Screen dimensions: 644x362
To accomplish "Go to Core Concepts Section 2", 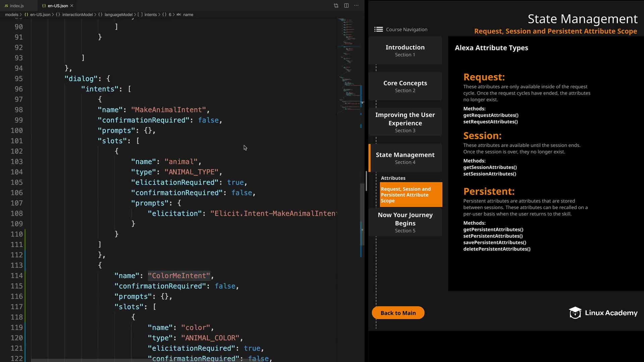I will pyautogui.click(x=405, y=86).
